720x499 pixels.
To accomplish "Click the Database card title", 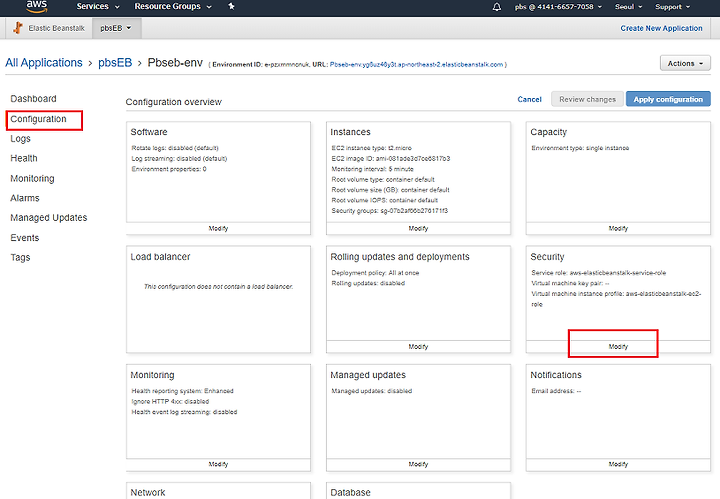I will 350,493.
